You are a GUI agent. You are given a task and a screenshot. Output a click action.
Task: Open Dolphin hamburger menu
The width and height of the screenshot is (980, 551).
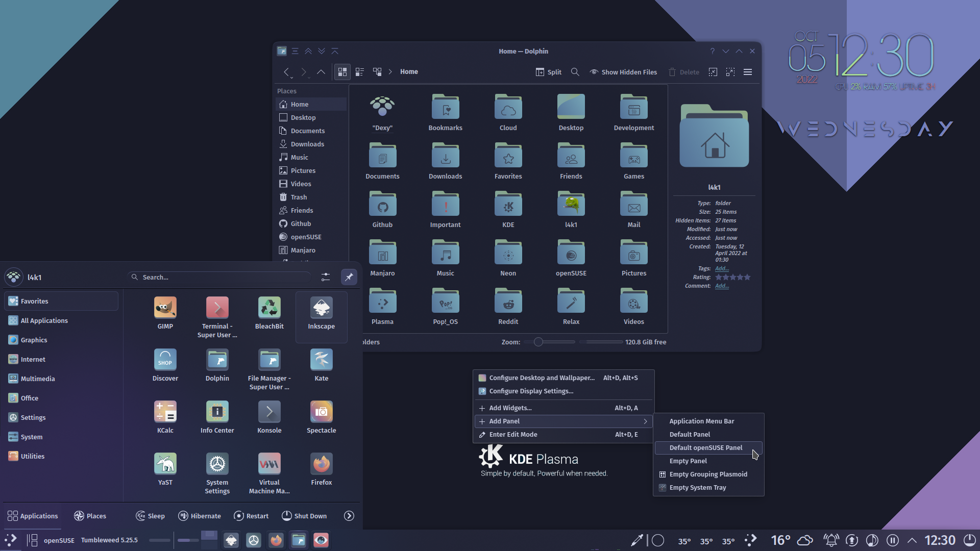[x=748, y=72]
